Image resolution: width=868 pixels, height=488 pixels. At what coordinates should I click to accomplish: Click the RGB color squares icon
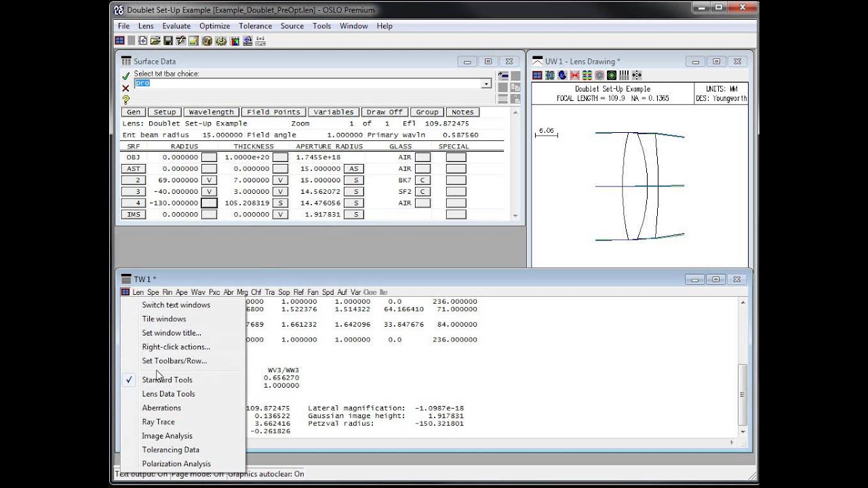coord(235,41)
